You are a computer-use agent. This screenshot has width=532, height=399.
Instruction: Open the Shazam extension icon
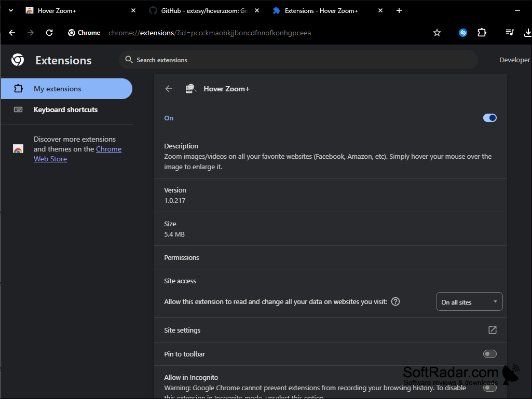(x=463, y=33)
